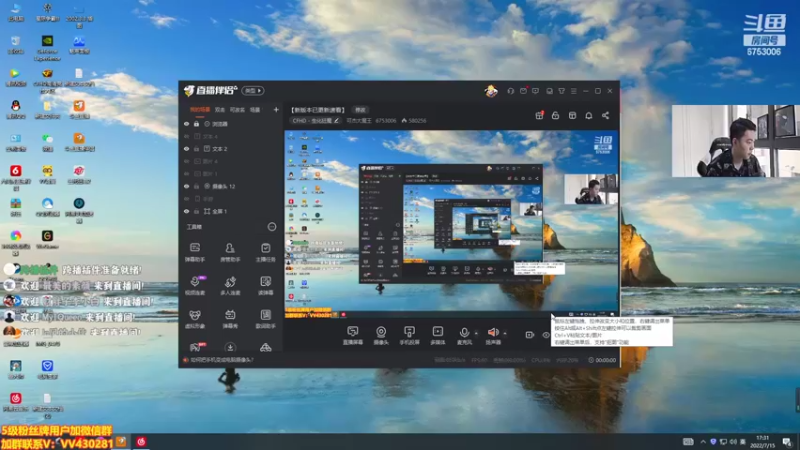
Task: Open the gift box icon with the red badge
Action: click(x=539, y=115)
